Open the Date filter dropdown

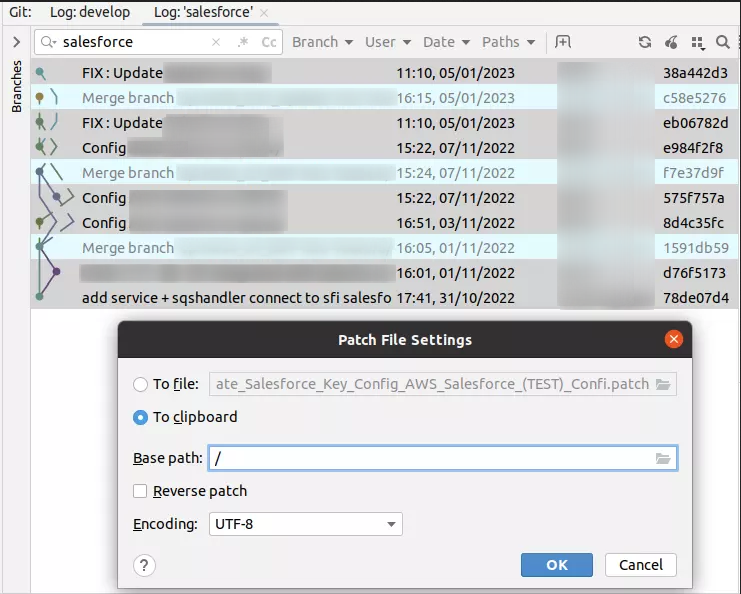pyautogui.click(x=446, y=42)
